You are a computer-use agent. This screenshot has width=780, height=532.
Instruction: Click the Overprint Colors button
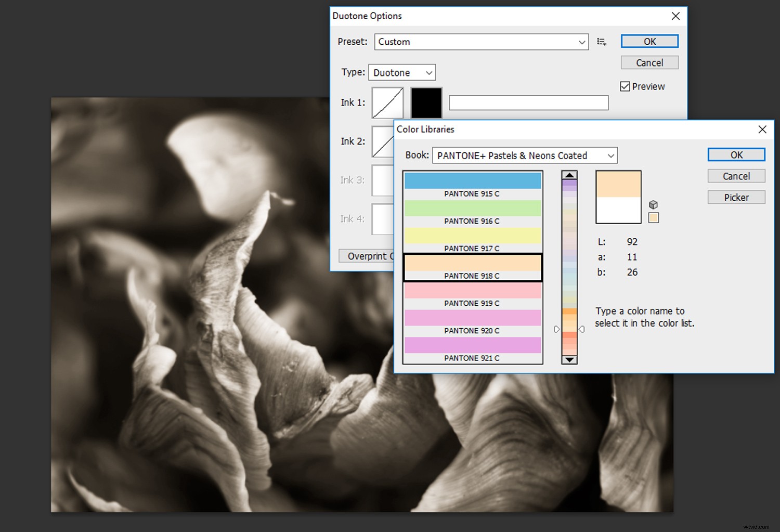pos(369,256)
